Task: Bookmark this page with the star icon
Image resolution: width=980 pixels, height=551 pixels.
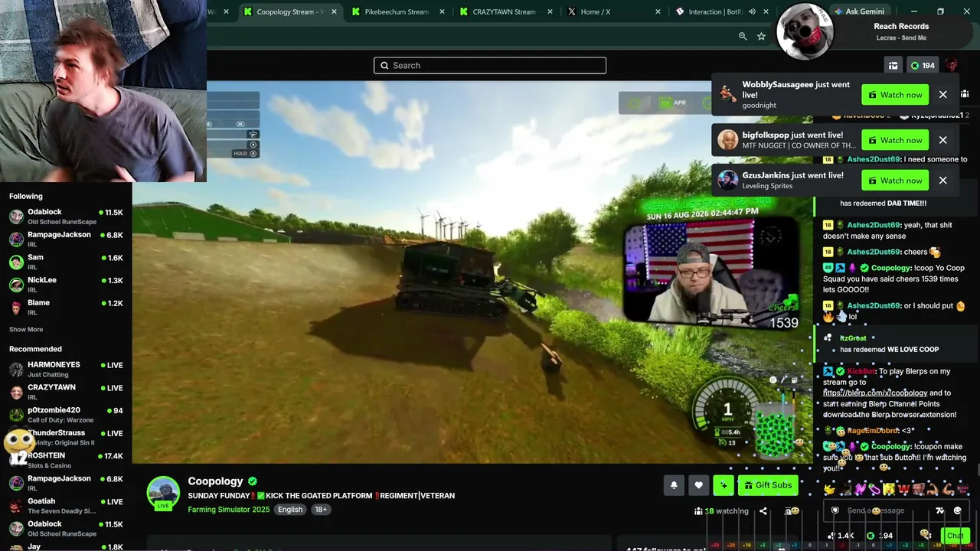Action: click(x=761, y=36)
